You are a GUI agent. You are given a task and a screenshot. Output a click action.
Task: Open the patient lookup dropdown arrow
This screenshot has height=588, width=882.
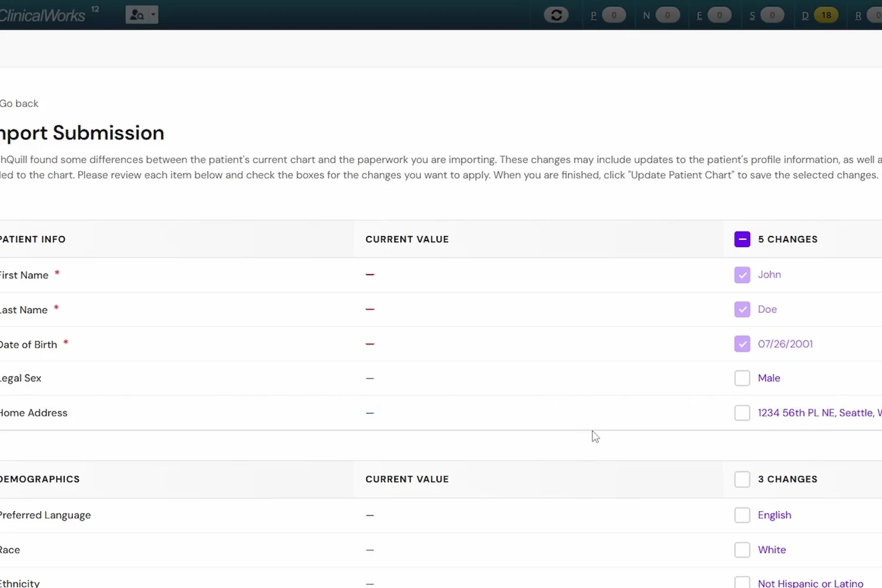point(153,15)
